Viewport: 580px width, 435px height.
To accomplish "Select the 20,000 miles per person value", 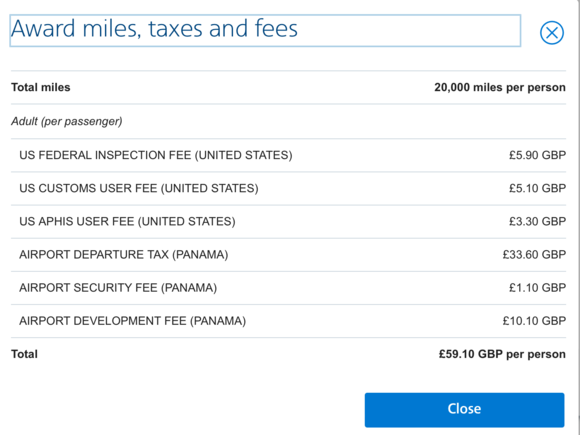I will click(500, 87).
